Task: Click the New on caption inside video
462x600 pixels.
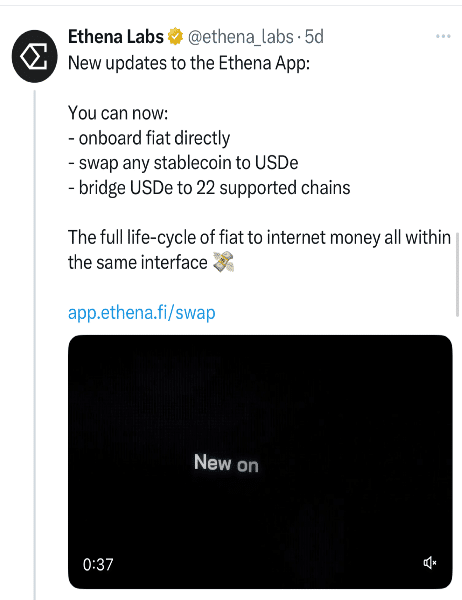Action: tap(226, 463)
